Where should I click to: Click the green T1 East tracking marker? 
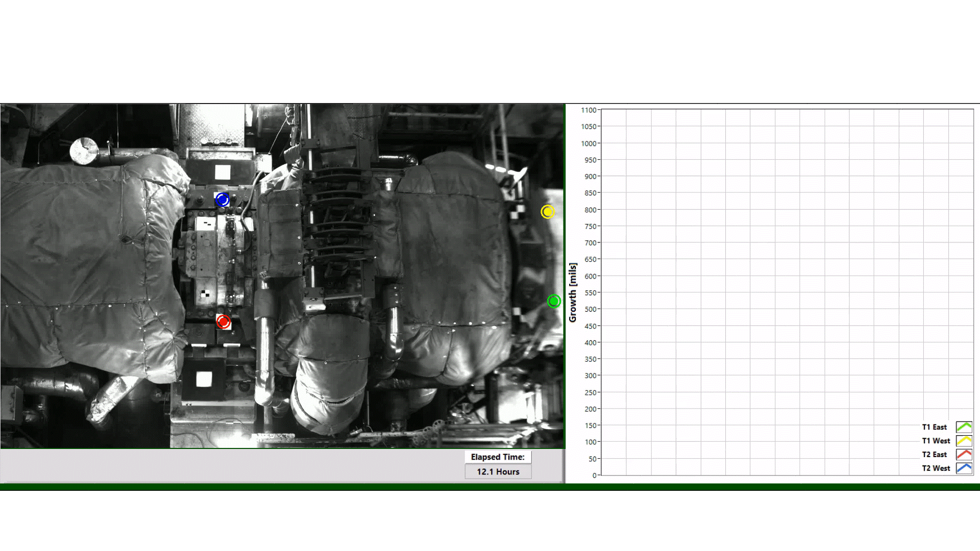(554, 301)
